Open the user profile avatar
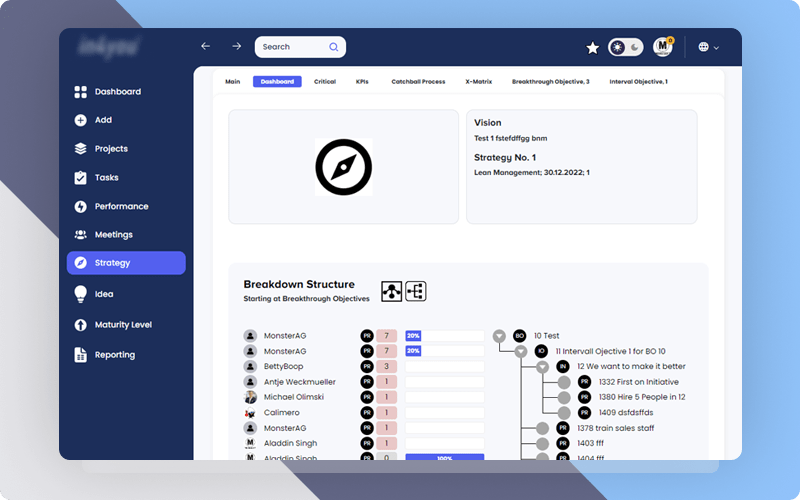Image resolution: width=800 pixels, height=500 pixels. 663,47
